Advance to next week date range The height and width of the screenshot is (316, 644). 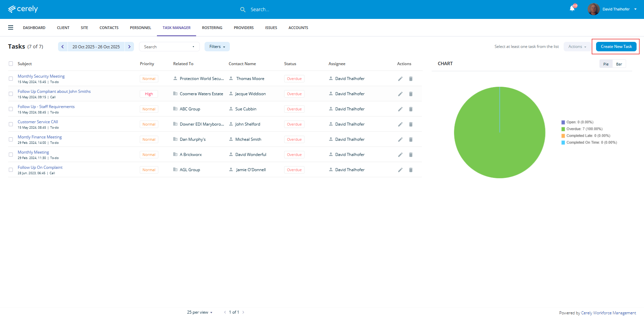click(129, 47)
